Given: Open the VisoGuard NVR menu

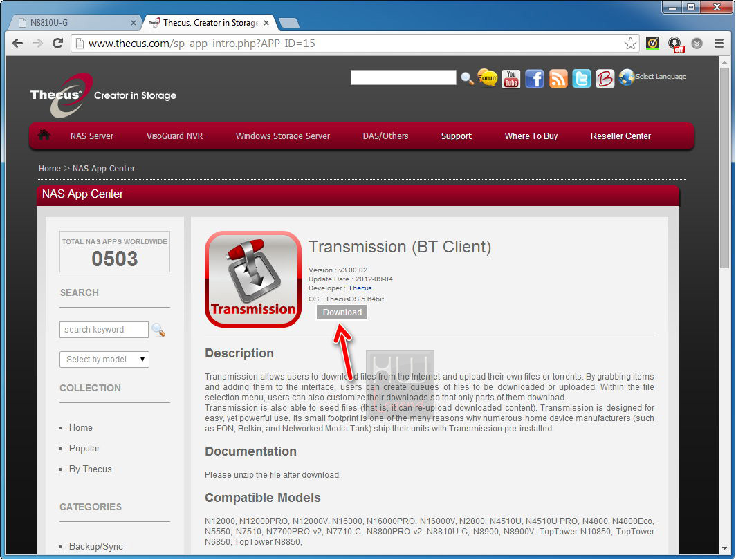Looking at the screenshot, I should pyautogui.click(x=174, y=136).
